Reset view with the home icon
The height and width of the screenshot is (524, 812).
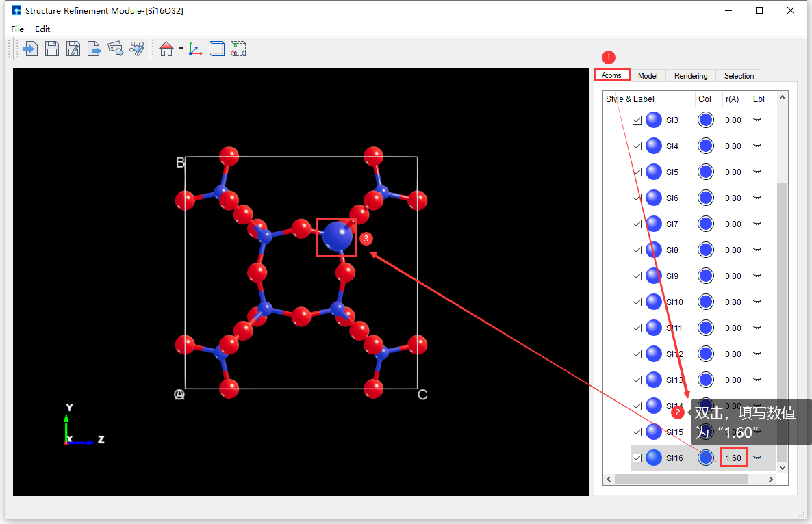165,48
